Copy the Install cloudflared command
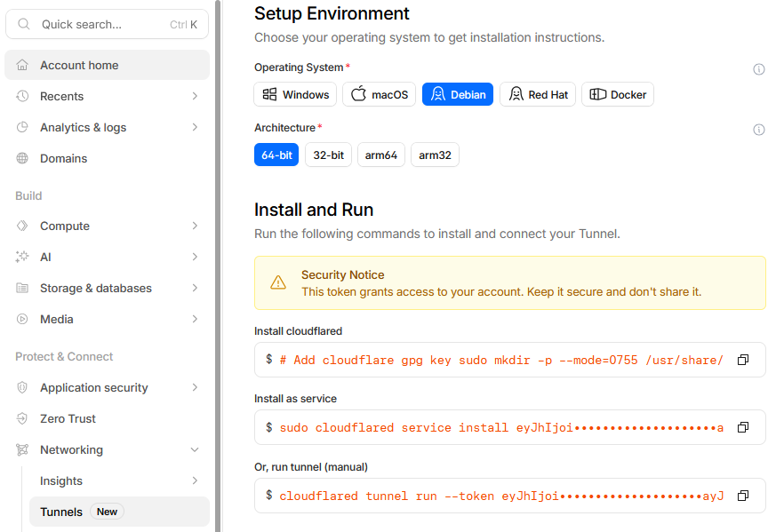 [742, 360]
